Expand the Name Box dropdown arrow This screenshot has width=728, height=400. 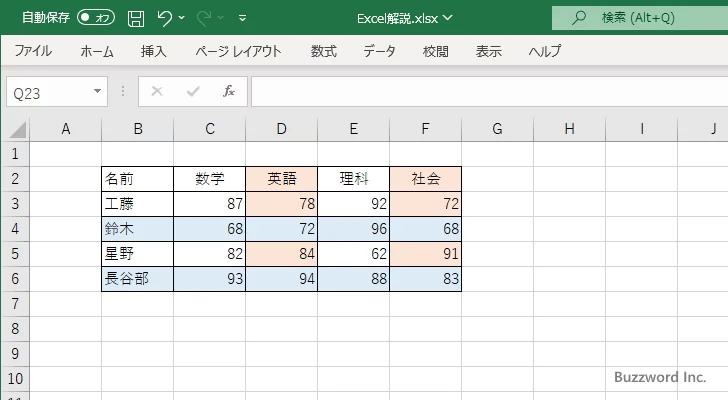[98, 91]
